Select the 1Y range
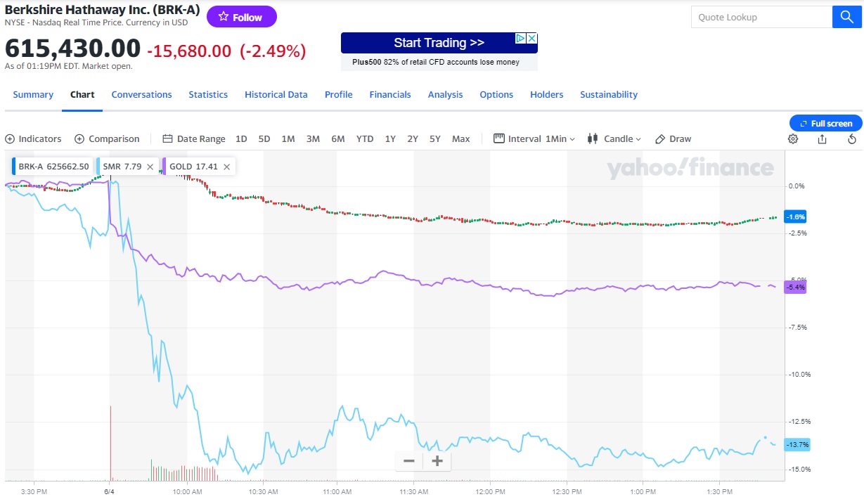The image size is (864, 504). coord(390,138)
